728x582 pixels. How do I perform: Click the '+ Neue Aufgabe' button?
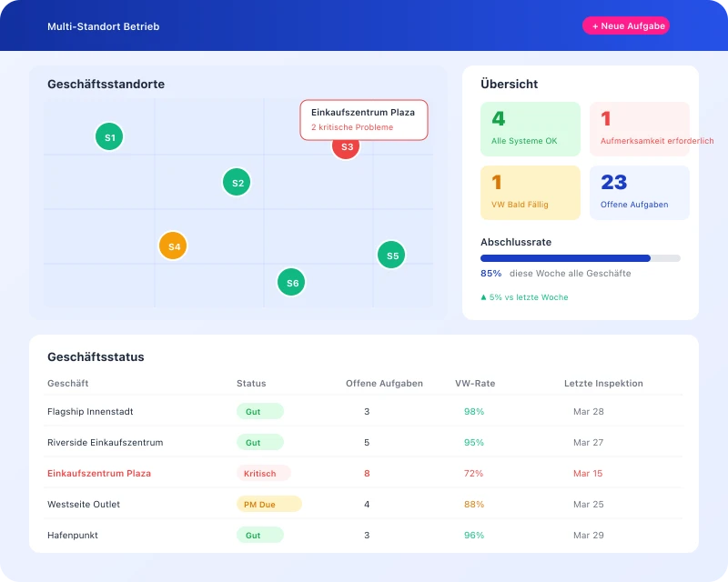pos(626,25)
